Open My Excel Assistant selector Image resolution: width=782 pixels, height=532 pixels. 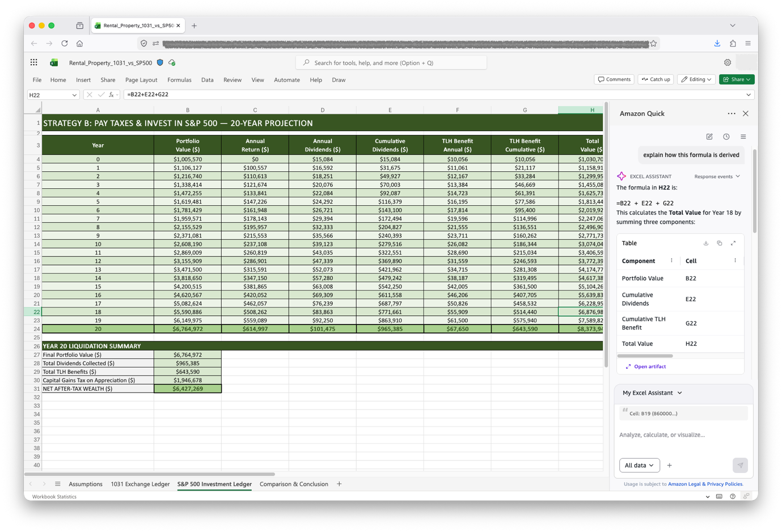point(652,392)
